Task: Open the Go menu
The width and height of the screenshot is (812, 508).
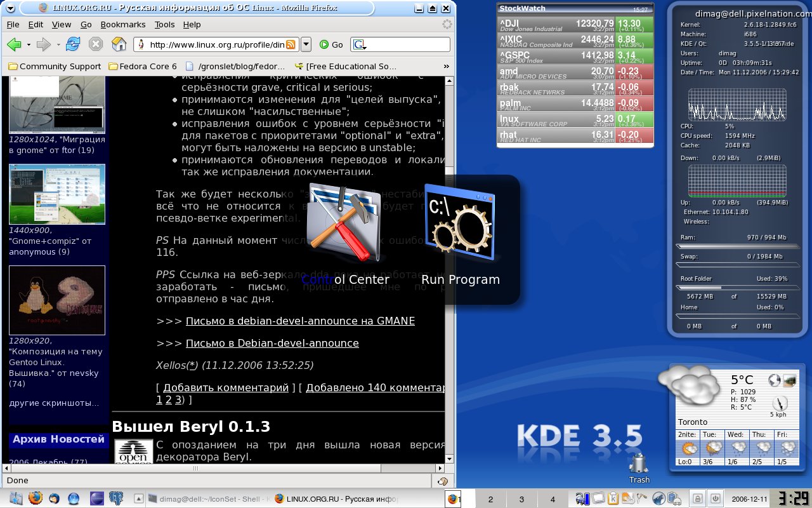Action: 86,24
